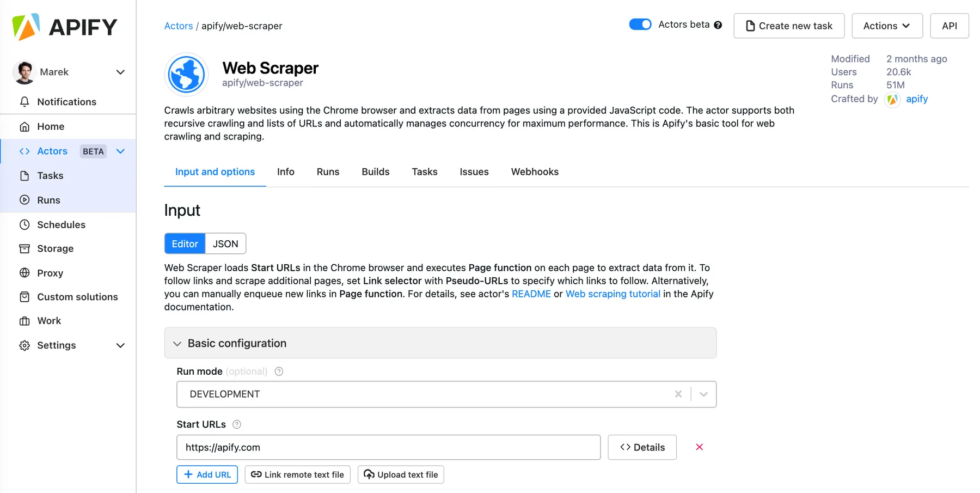The height and width of the screenshot is (493, 980).
Task: Click the apify author logo icon
Action: pos(892,100)
